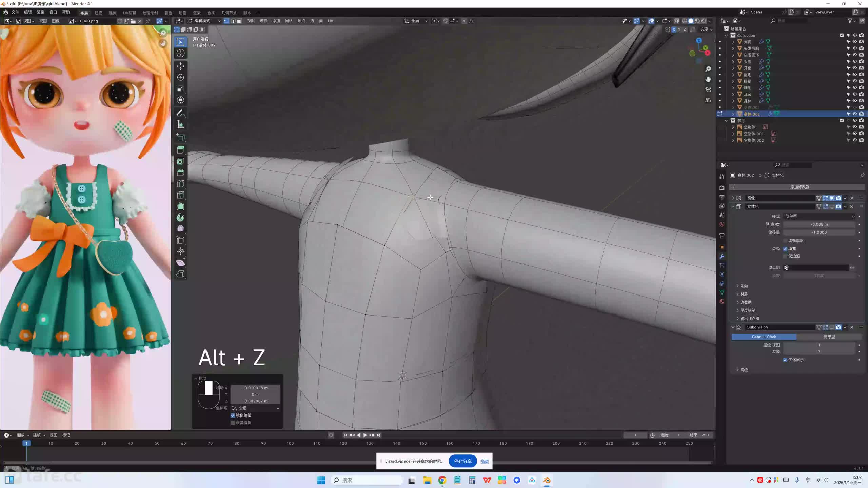The height and width of the screenshot is (488, 868).
Task: Open the 网格 mesh menu
Action: tap(289, 21)
